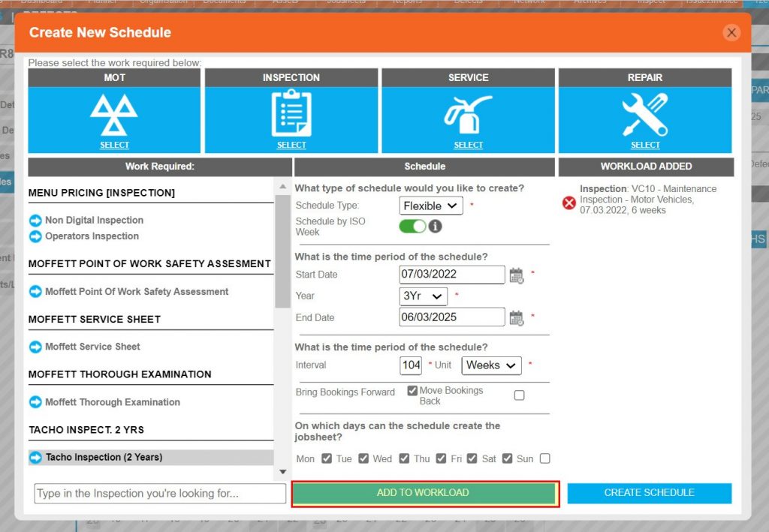
Task: Click the ISO Week info icon
Action: (435, 226)
